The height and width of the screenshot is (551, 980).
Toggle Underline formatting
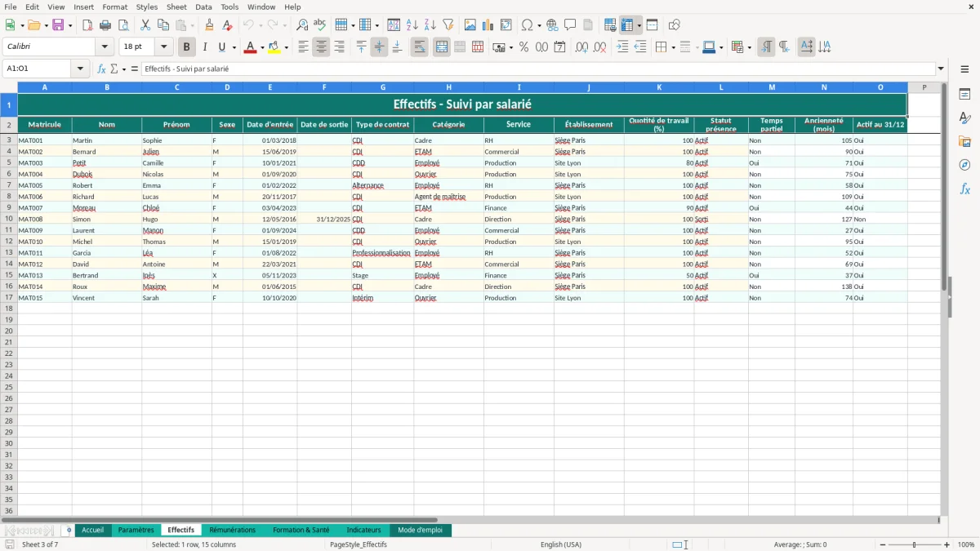(x=221, y=47)
